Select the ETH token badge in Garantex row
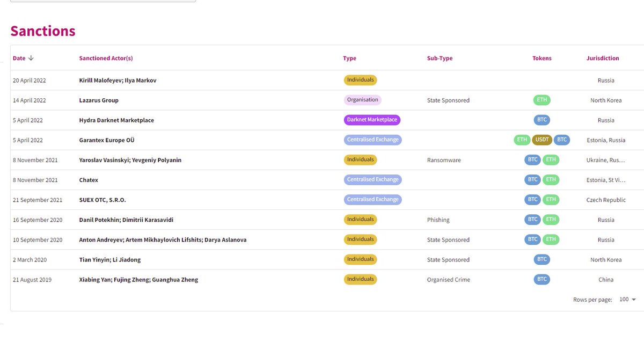This screenshot has height=349, width=644. coord(522,140)
